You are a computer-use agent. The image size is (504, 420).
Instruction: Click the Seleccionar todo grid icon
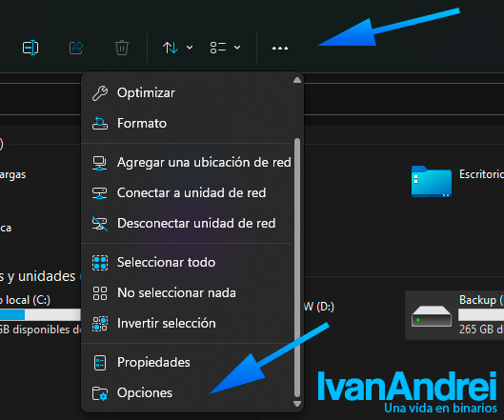pyautogui.click(x=100, y=263)
